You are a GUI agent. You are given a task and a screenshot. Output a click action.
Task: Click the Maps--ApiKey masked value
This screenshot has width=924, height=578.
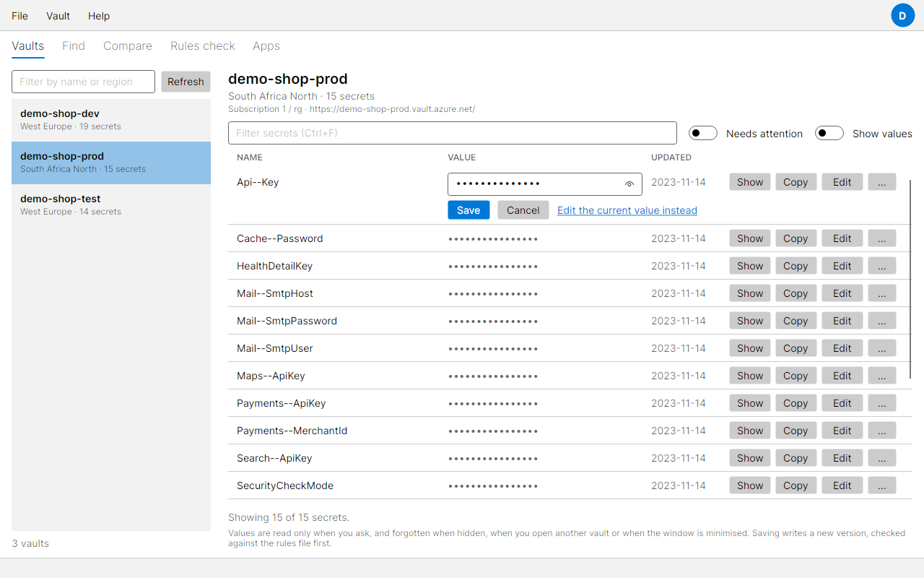point(493,376)
